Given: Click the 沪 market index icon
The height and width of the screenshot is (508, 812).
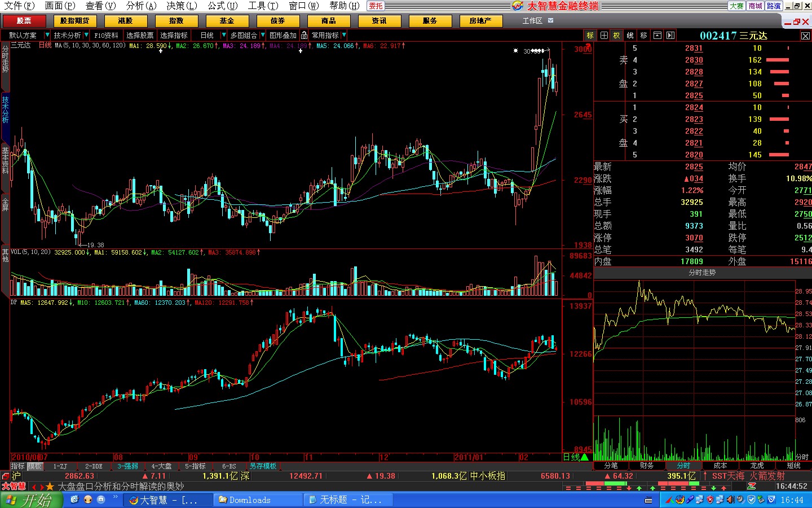Looking at the screenshot, I should coord(16,476).
